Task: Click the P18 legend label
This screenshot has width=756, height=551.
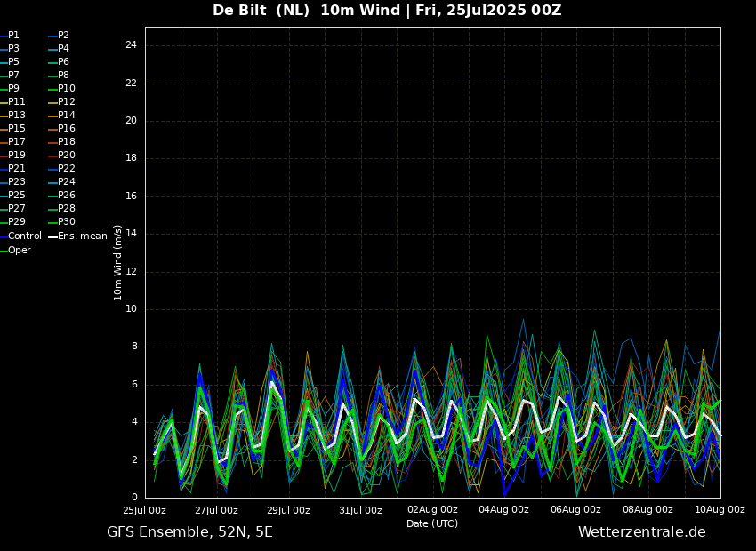Action: pyautogui.click(x=67, y=142)
